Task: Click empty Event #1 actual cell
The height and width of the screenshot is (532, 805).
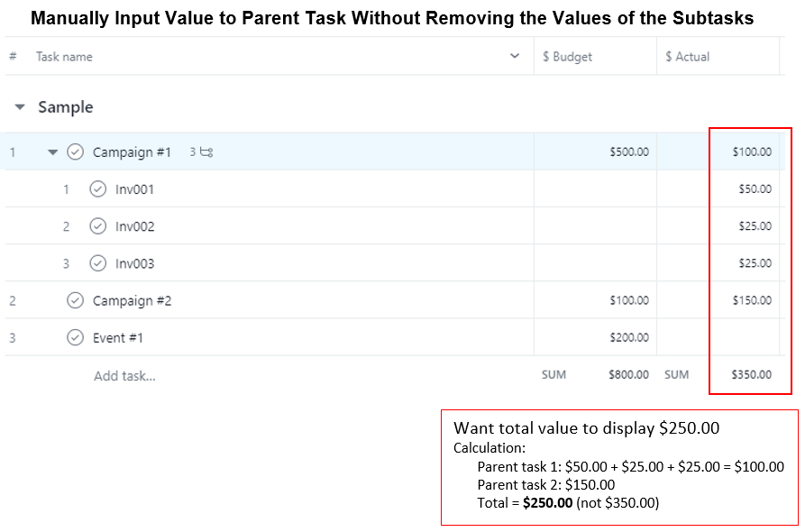Action: 718,337
